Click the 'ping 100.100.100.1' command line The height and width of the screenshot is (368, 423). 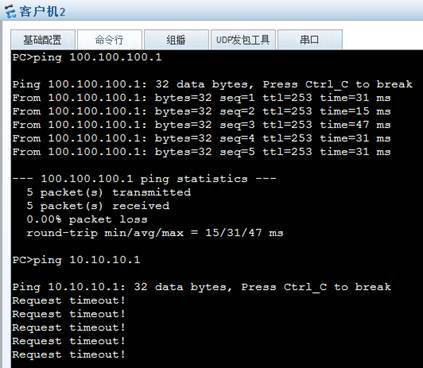click(x=87, y=57)
